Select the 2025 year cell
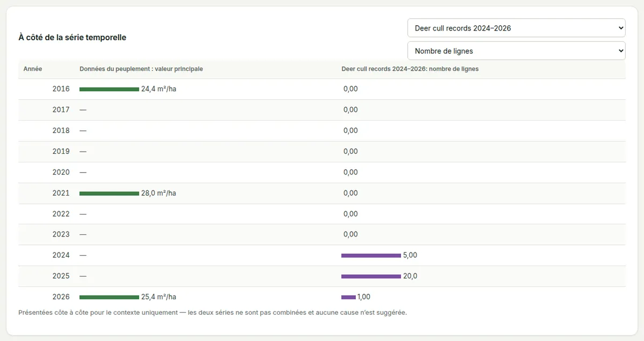This screenshot has height=341, width=644. (x=61, y=276)
